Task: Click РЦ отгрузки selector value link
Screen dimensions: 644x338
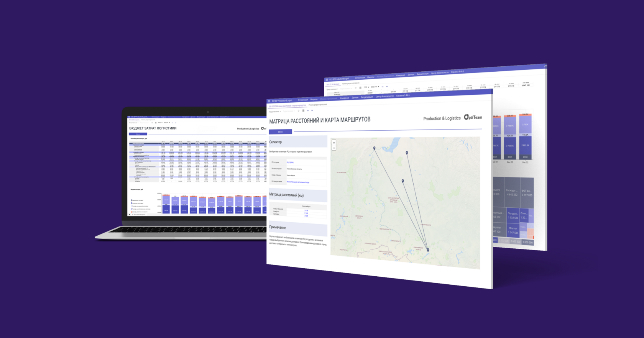Action: coord(290,162)
